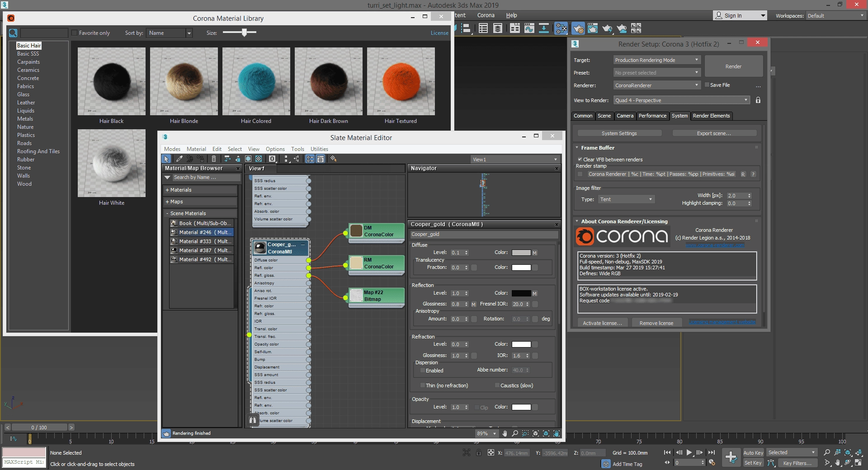Select the arrow selection tool in Slate editor
Image resolution: width=868 pixels, height=470 pixels.
point(166,159)
